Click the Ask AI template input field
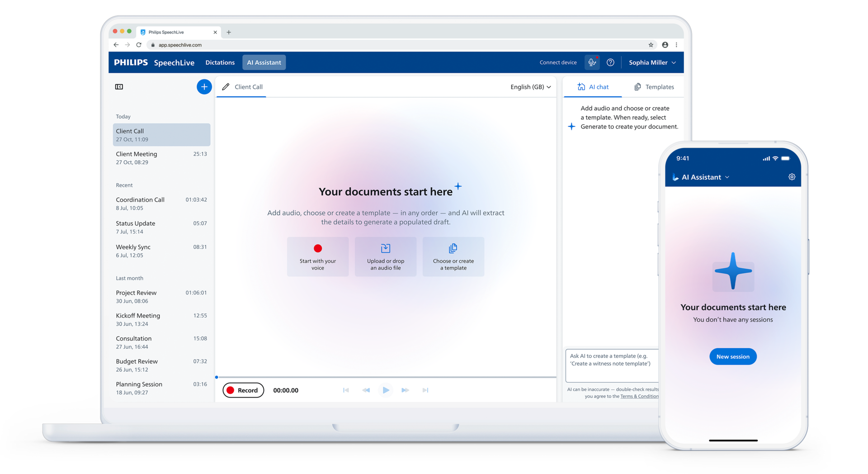868x474 pixels. coord(612,365)
